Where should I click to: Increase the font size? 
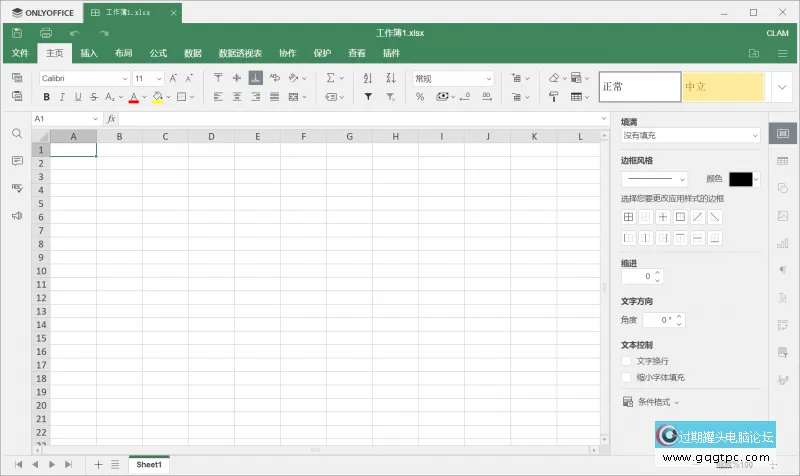173,78
